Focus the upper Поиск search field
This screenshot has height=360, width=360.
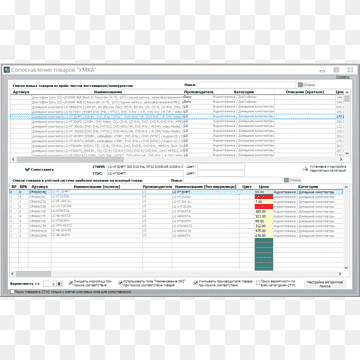click(x=246, y=85)
